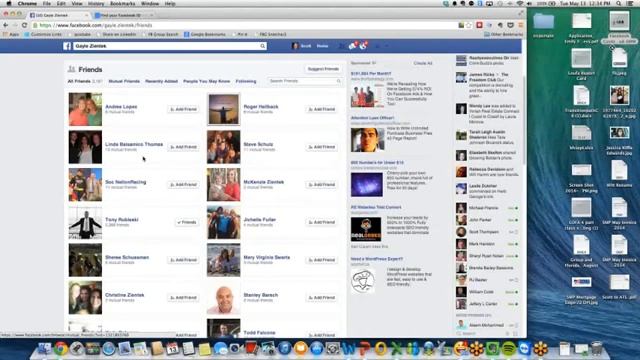This screenshot has width=640, height=360.
Task: Go back with Chrome back arrow
Action: click(x=6, y=25)
